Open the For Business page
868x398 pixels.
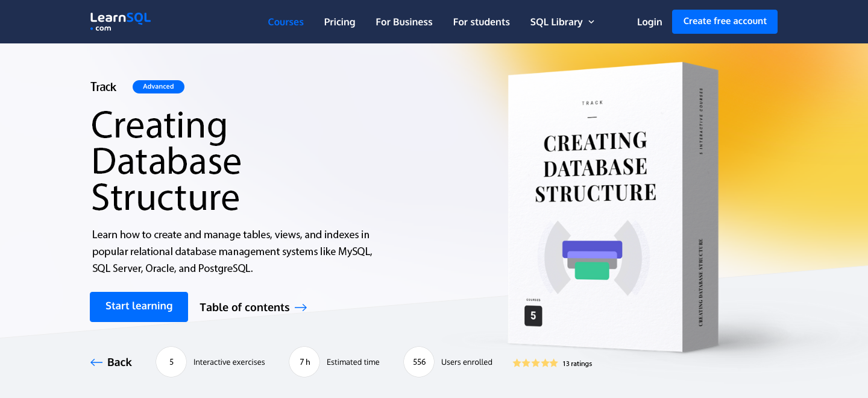click(x=404, y=22)
